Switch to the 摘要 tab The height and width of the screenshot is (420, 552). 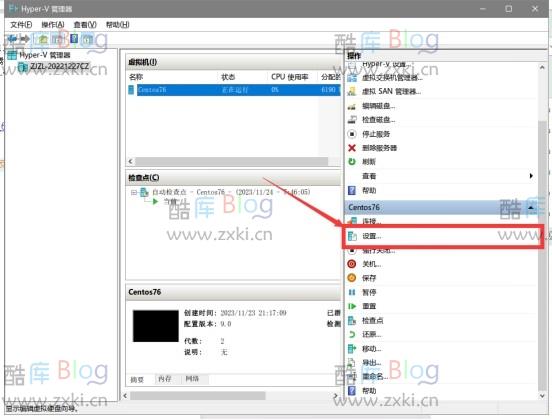pos(137,379)
